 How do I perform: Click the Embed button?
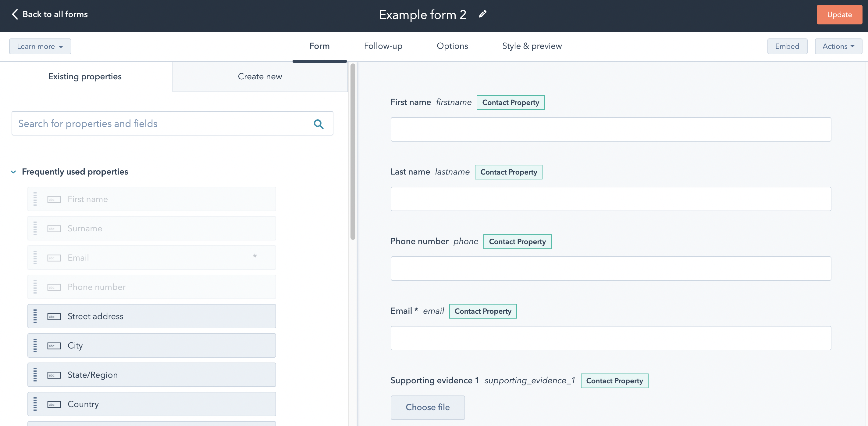(787, 46)
